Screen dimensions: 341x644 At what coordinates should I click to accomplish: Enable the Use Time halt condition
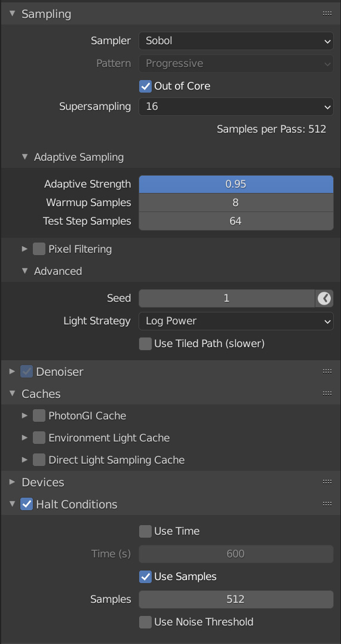(145, 532)
